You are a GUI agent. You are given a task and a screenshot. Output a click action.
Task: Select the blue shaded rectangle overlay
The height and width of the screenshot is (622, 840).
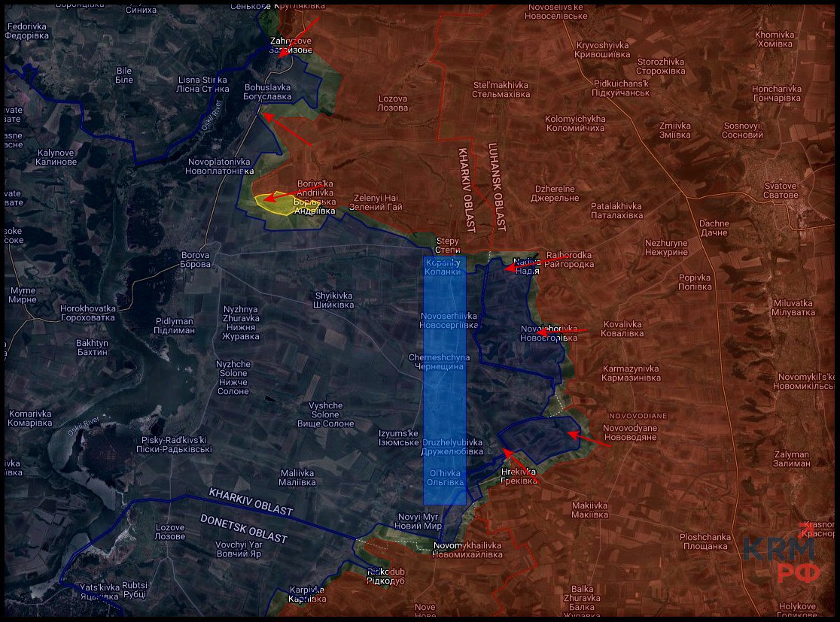(x=445, y=380)
